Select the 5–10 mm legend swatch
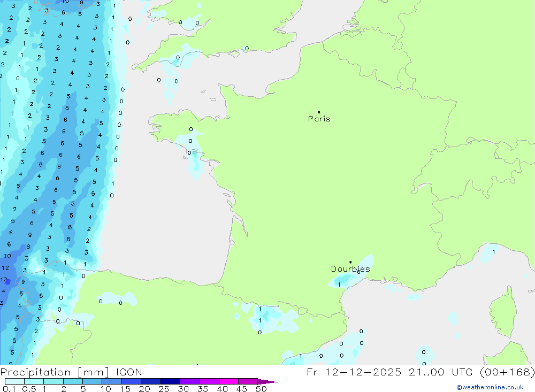 (93, 381)
